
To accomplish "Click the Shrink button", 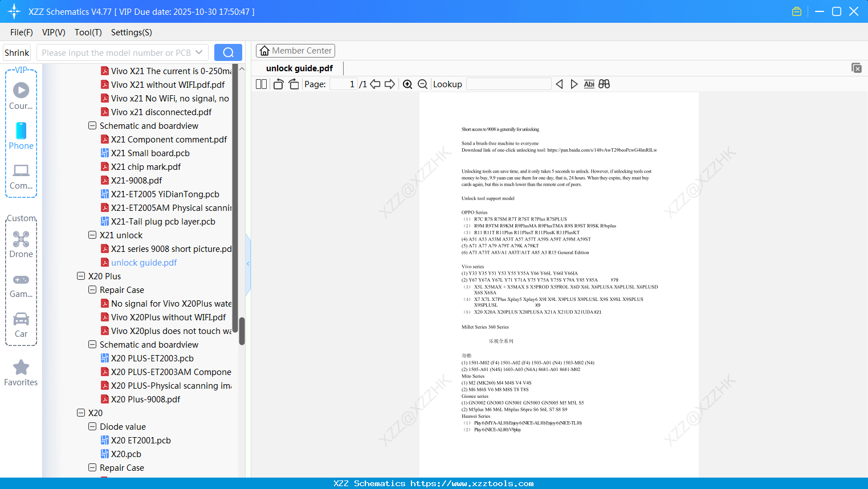I will pyautogui.click(x=17, y=52).
